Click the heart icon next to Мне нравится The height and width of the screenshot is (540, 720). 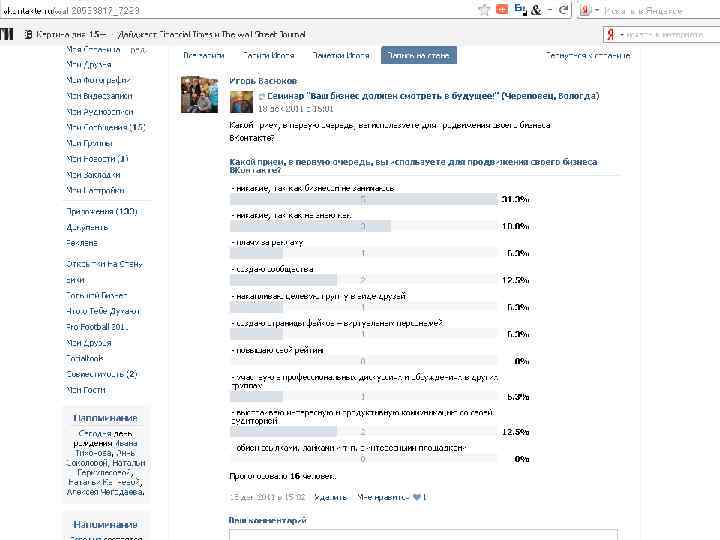click(x=416, y=497)
